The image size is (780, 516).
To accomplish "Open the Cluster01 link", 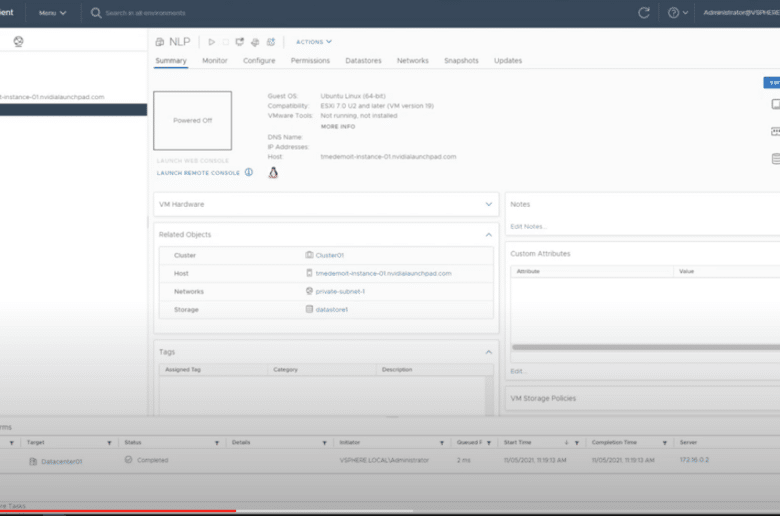I will [x=329, y=255].
